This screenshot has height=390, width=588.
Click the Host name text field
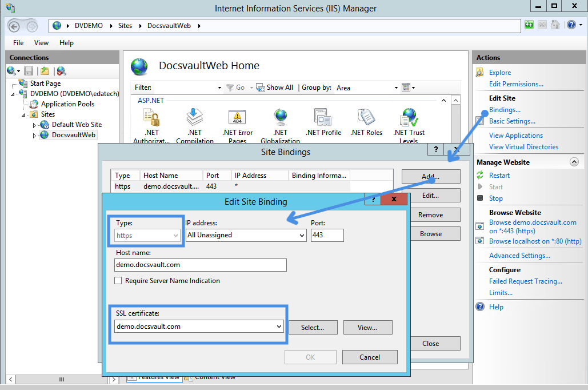click(200, 265)
